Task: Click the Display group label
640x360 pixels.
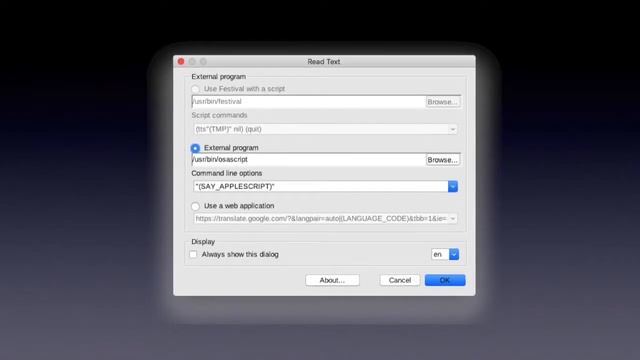Action: click(x=203, y=242)
